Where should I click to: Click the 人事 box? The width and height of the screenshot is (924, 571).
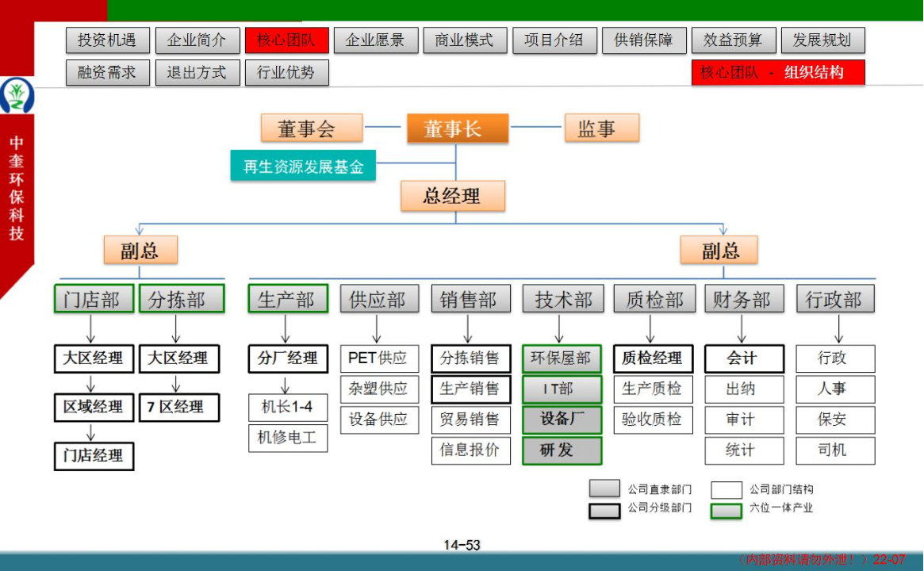click(835, 389)
